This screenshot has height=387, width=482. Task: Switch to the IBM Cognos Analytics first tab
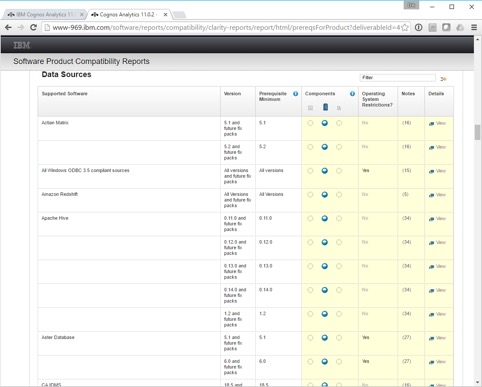click(x=42, y=15)
